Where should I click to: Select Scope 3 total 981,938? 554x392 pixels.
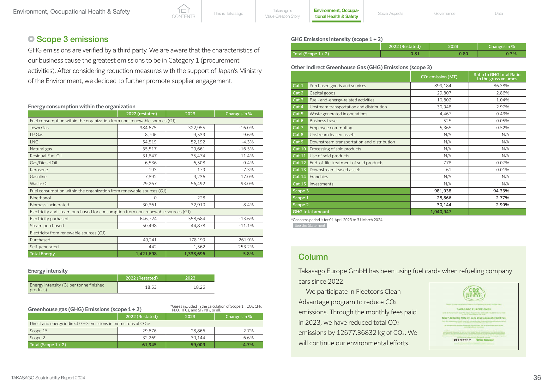443,191
